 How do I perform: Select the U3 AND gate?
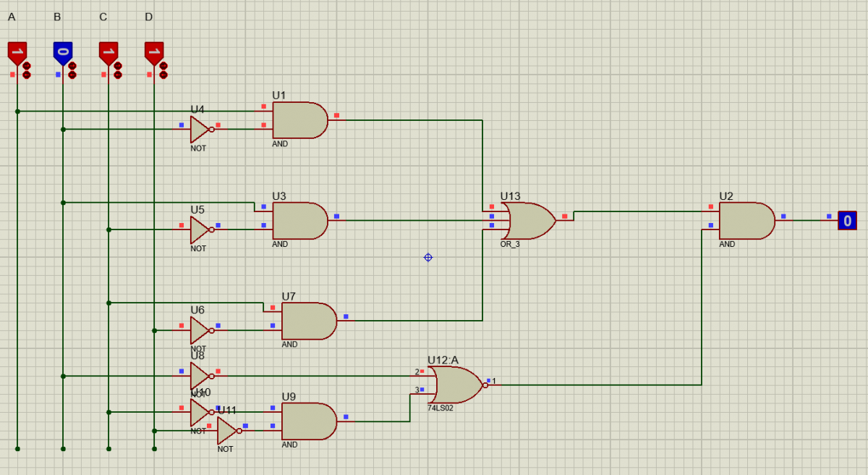coord(299,220)
